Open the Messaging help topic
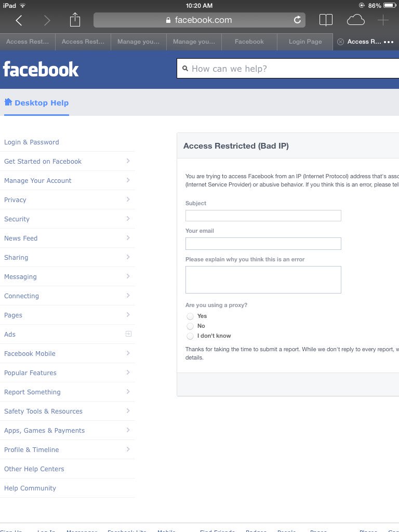The image size is (399, 532). click(x=20, y=277)
